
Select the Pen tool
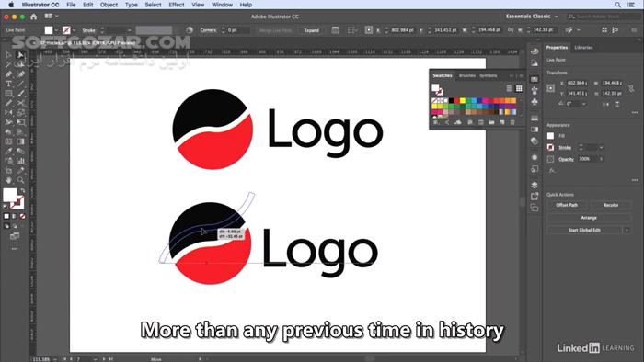tap(8, 74)
